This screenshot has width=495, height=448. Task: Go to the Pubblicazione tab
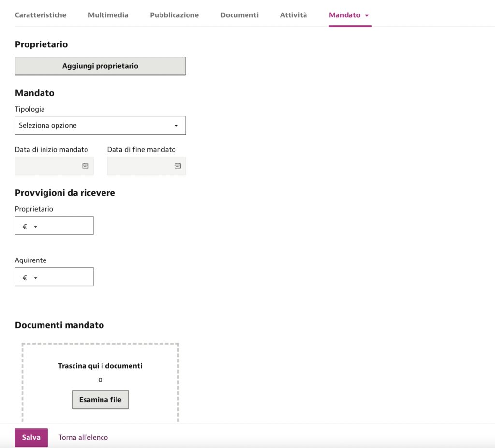coord(174,15)
